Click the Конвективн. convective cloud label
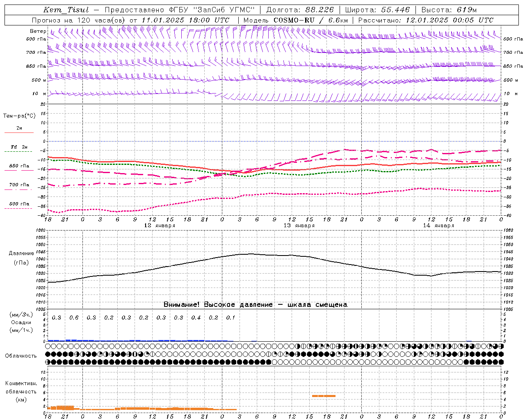The width and height of the screenshot is (525, 420). [x=21, y=383]
